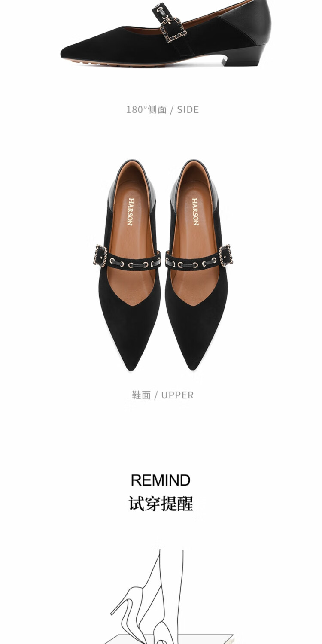Click HARSON logo on left insole

[x=130, y=212]
